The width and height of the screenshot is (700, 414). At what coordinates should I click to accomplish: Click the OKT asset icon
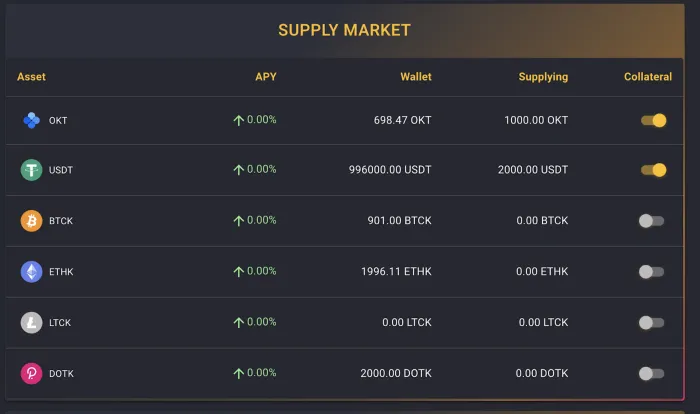point(31,120)
